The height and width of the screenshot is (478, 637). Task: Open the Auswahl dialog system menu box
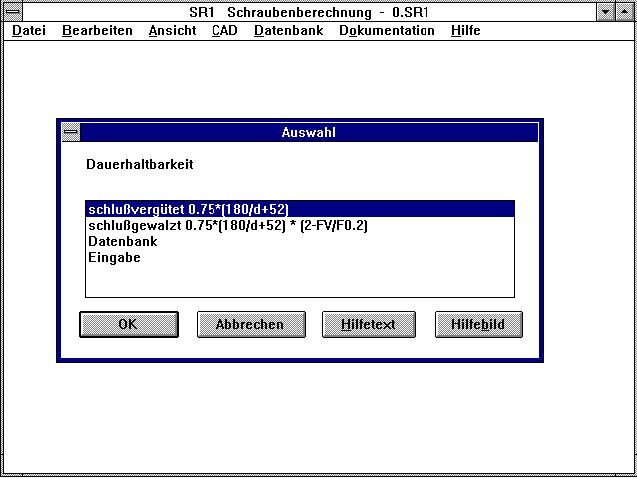pyautogui.click(x=71, y=132)
